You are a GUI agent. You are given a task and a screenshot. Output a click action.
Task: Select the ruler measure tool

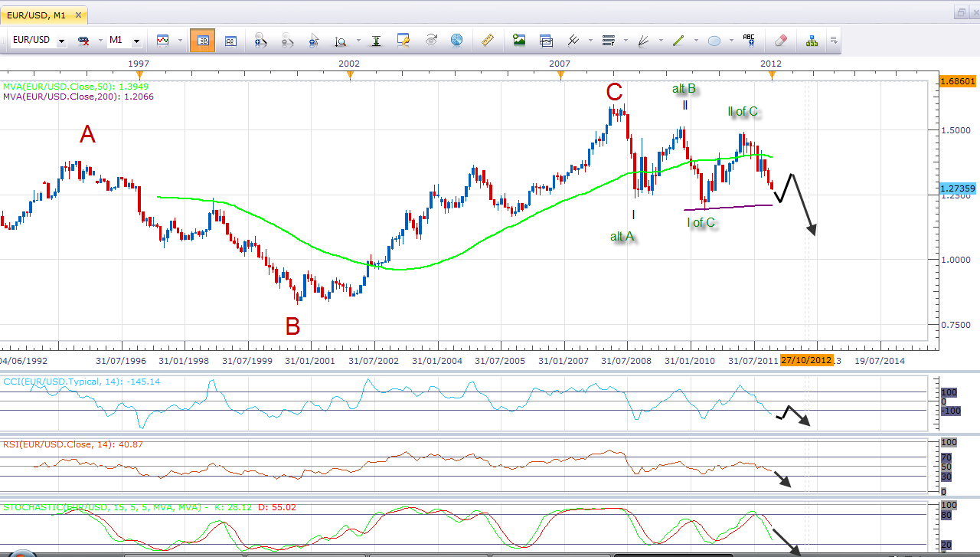488,41
